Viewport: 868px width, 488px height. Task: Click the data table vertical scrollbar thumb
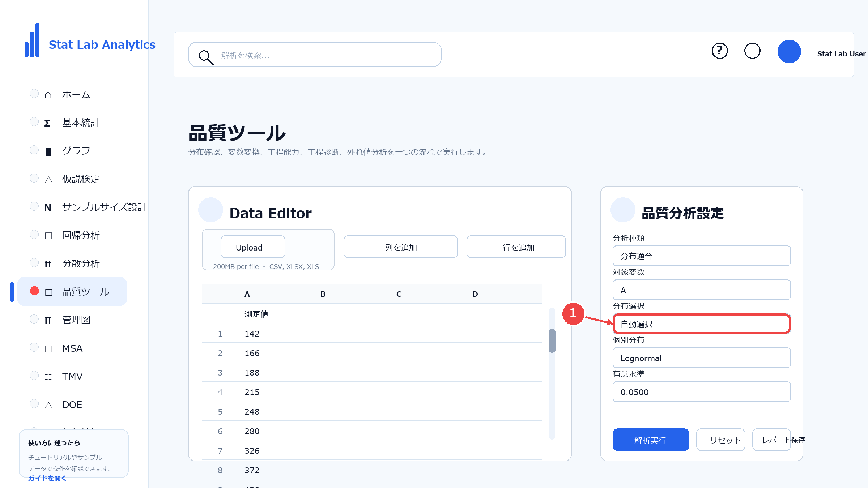pyautogui.click(x=552, y=341)
